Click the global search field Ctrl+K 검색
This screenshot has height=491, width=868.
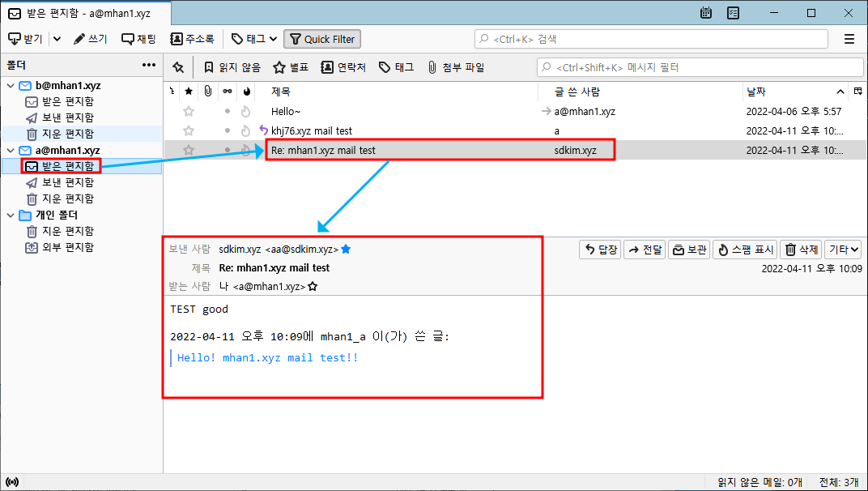pos(651,39)
